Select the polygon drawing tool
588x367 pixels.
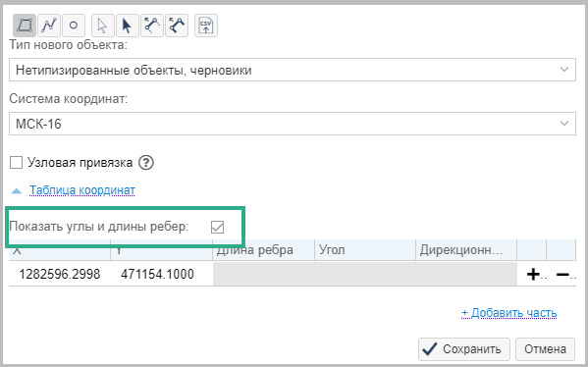coord(25,26)
